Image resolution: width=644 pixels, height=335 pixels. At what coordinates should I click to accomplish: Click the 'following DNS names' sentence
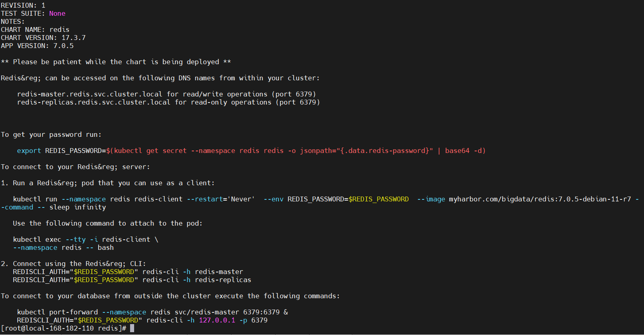click(160, 78)
